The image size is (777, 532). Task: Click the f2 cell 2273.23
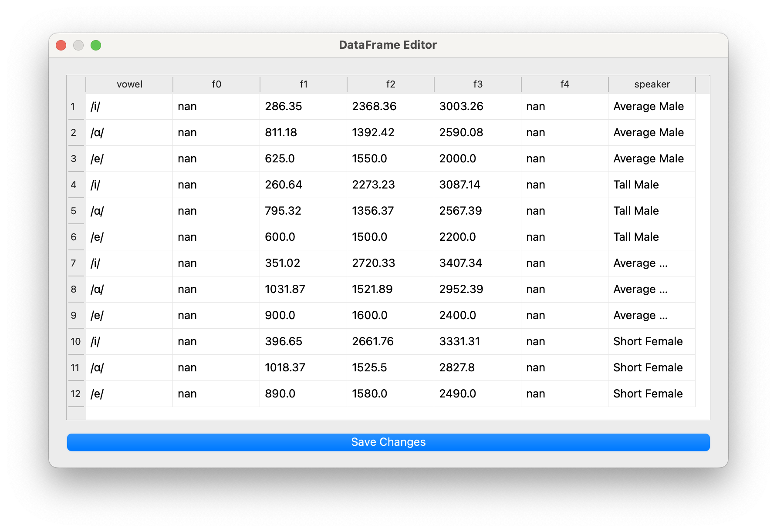391,185
